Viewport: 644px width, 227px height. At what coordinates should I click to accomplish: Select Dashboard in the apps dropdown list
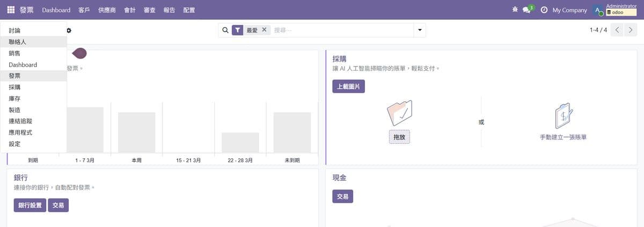click(x=33, y=64)
